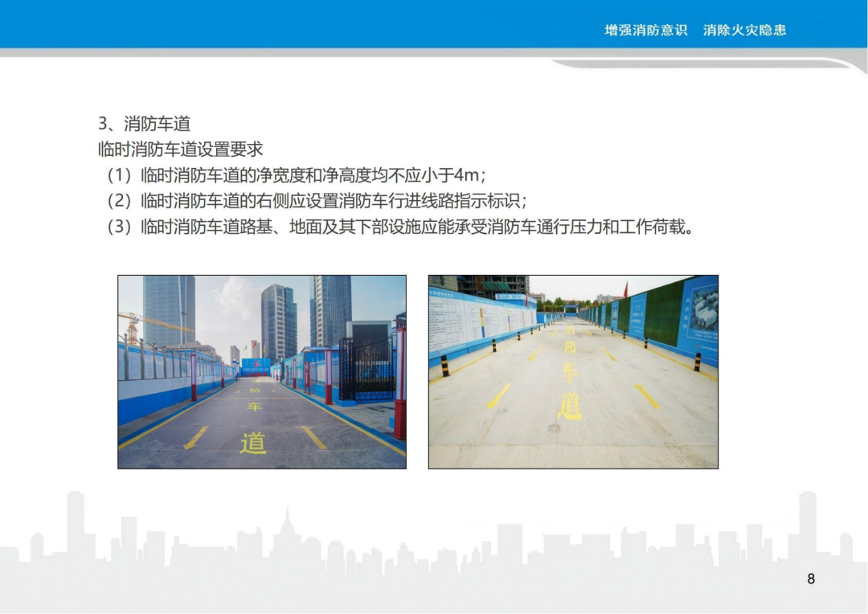This screenshot has height=614, width=868.
Task: Click the yellow "道" character in left photo
Action: point(253,443)
